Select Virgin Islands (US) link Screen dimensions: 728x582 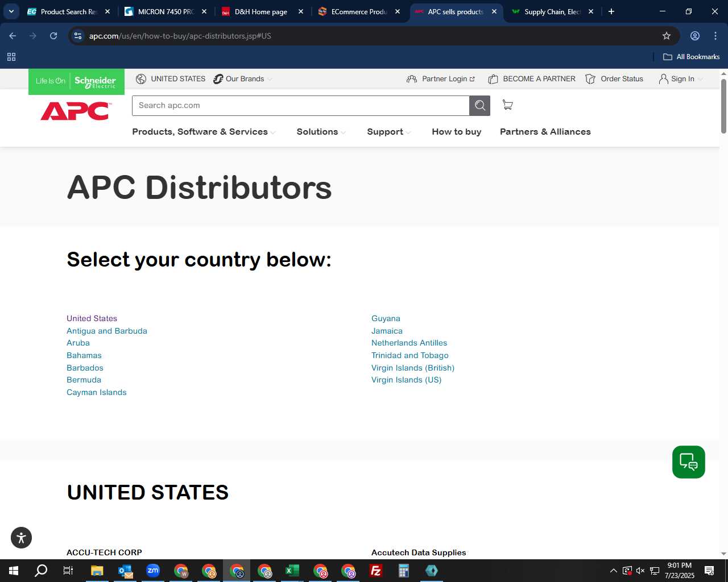(406, 380)
